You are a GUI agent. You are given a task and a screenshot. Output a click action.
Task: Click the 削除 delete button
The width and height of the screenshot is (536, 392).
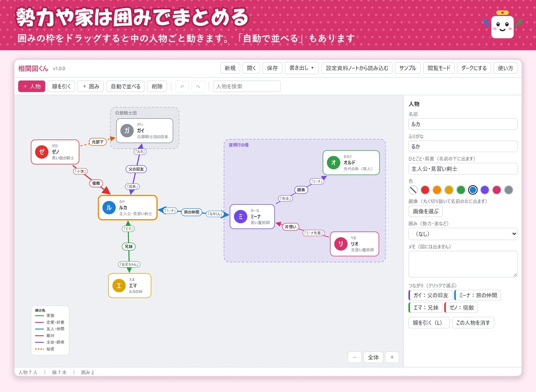tap(157, 86)
